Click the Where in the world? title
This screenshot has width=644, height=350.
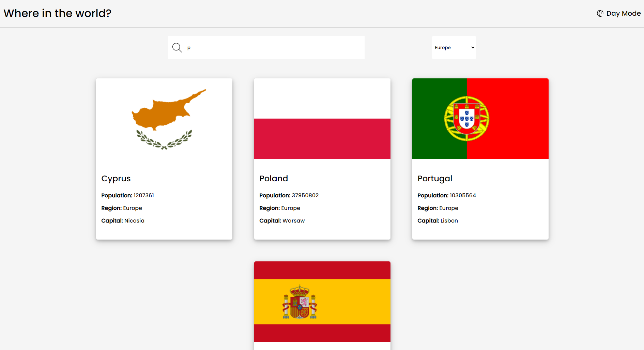click(x=57, y=13)
